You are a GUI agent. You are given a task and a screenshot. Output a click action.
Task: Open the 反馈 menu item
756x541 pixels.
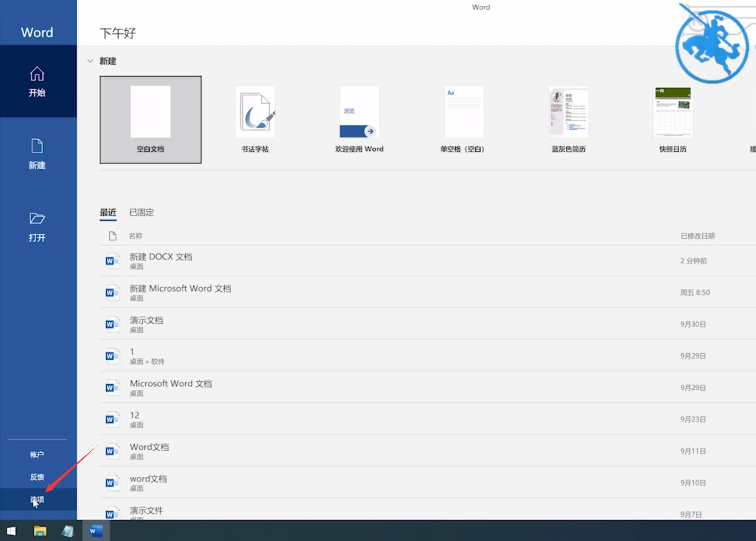37,477
